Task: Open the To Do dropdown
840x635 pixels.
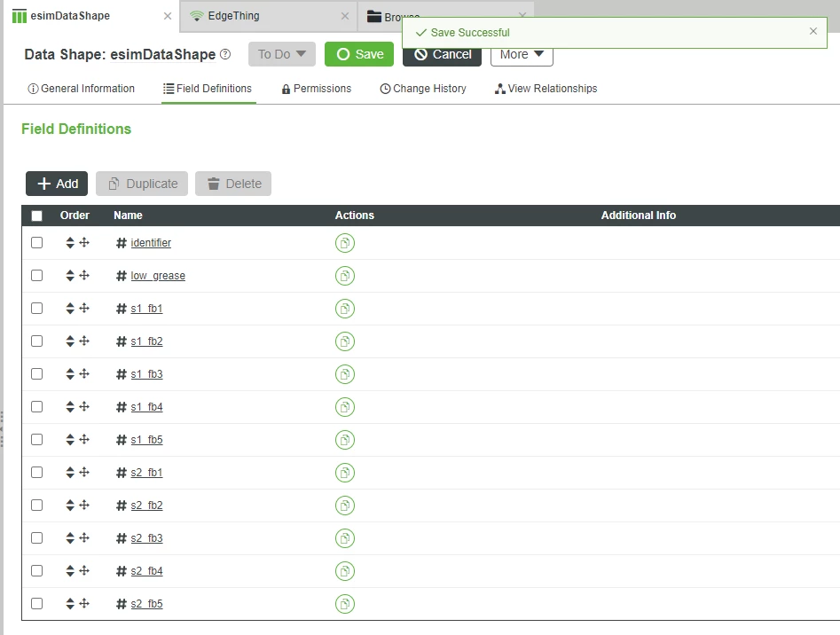Action: pos(282,54)
